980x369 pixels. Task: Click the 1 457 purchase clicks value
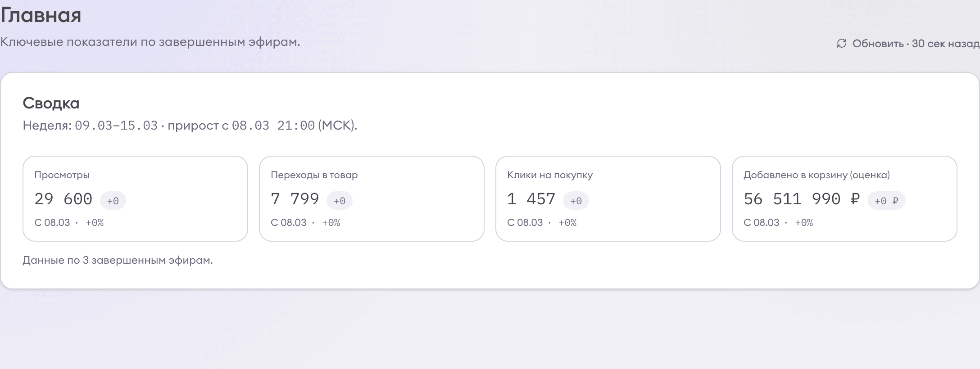pyautogui.click(x=531, y=199)
